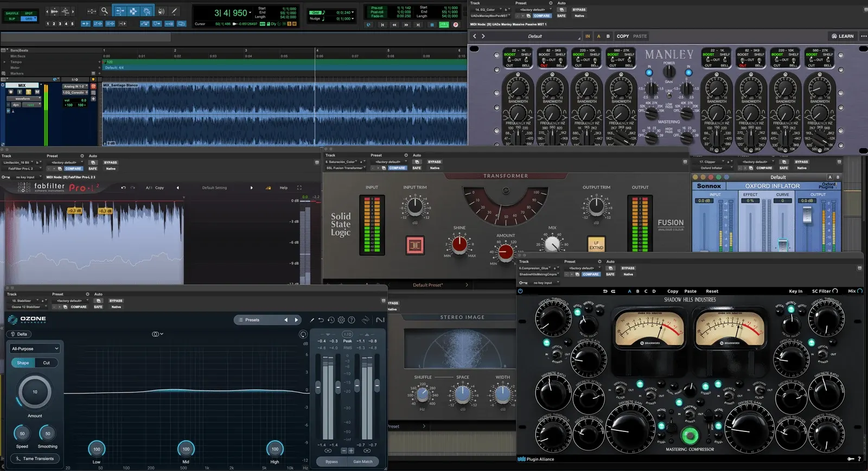Click the Amount knob in Ozone Stabilizer

pyautogui.click(x=35, y=392)
